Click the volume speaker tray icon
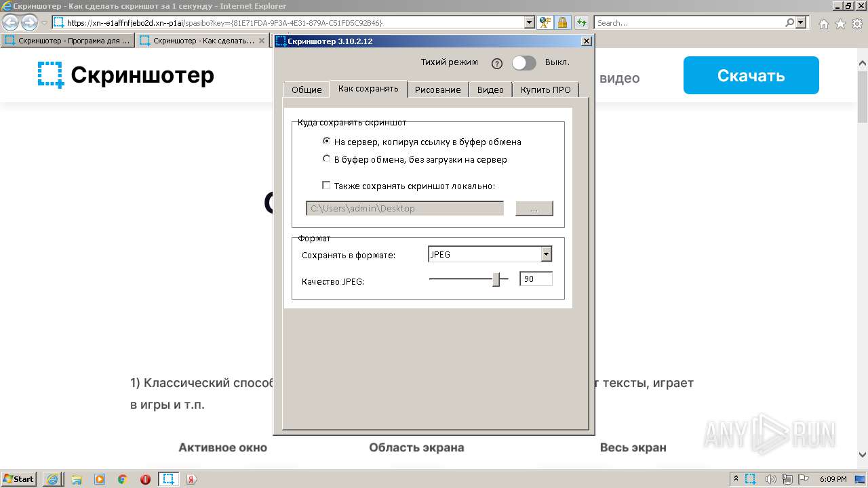 770,479
